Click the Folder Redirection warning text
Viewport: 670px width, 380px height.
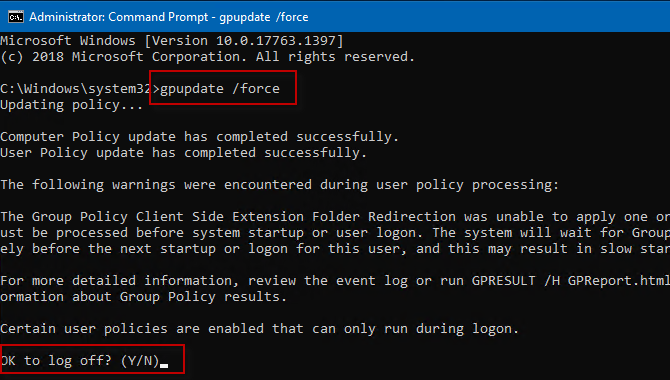pyautogui.click(x=384, y=217)
